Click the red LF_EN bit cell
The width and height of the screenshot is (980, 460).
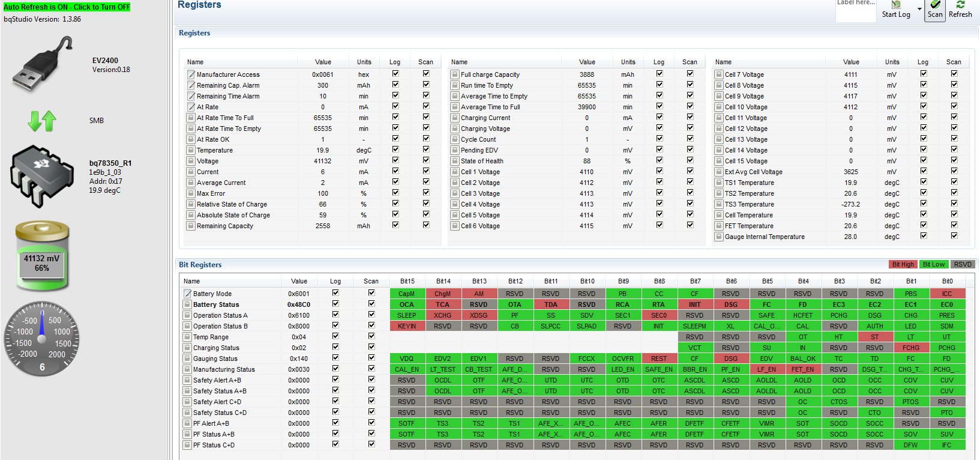767,369
